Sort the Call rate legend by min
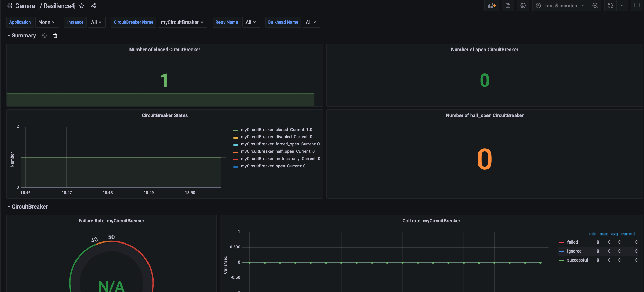Viewport: 644px width, 292px height. pyautogui.click(x=593, y=234)
